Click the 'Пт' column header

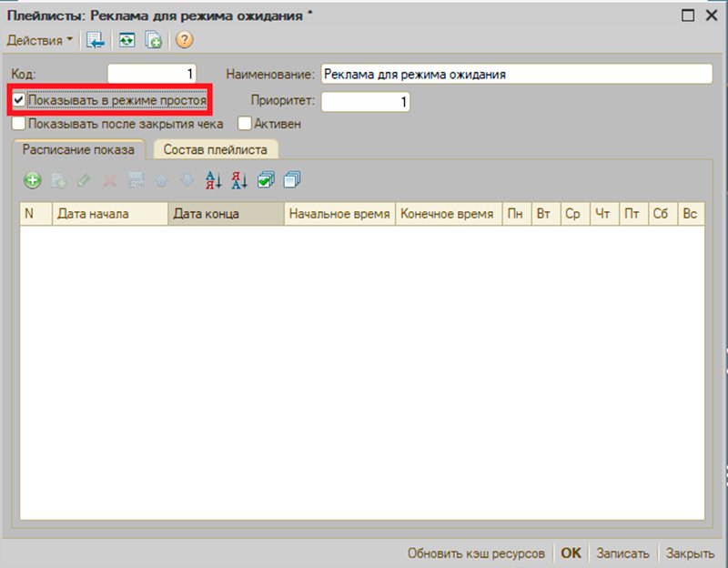pos(633,214)
